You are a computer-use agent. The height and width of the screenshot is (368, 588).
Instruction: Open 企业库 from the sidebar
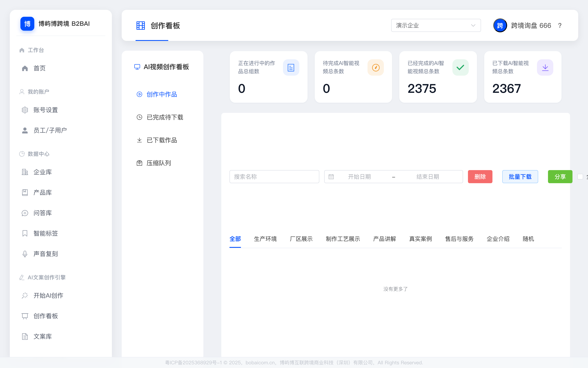61,172
